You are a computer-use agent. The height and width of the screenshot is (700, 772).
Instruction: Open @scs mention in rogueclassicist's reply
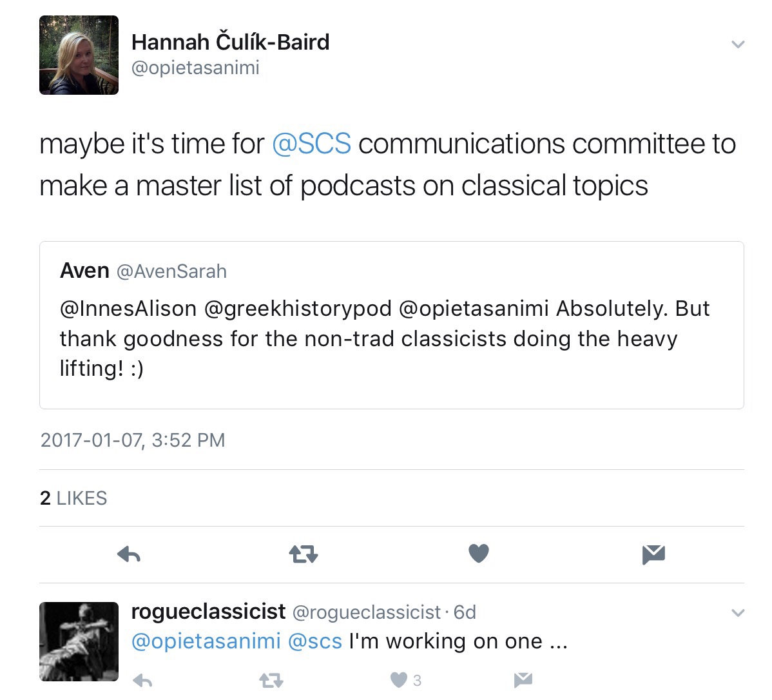[314, 641]
